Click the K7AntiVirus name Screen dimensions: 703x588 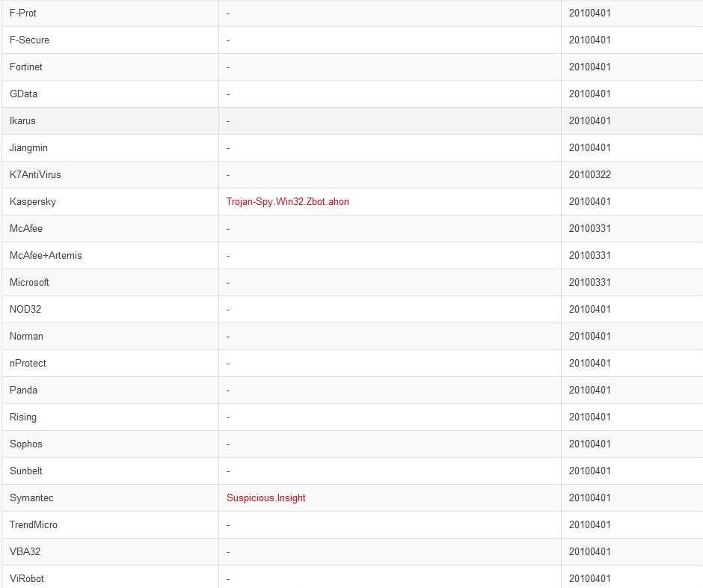[35, 174]
